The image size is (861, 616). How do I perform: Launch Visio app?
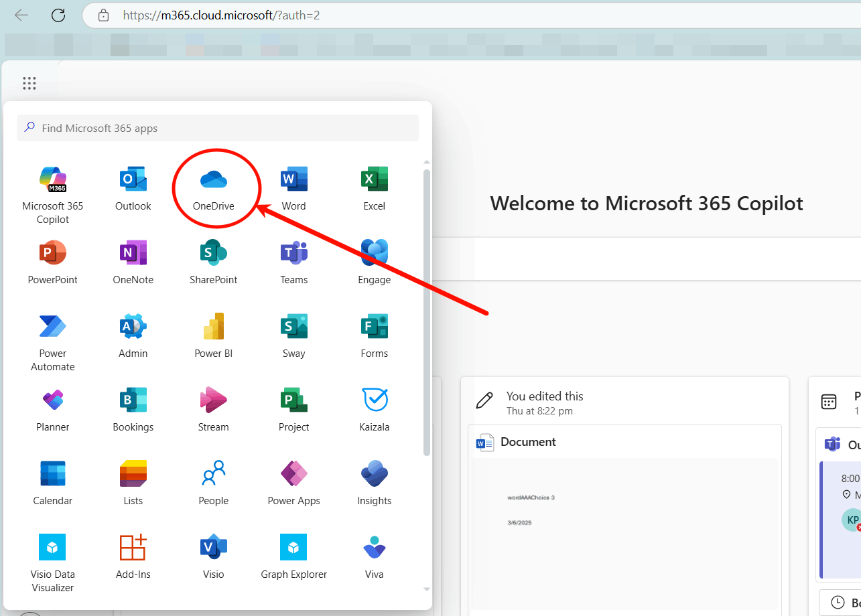coord(214,556)
